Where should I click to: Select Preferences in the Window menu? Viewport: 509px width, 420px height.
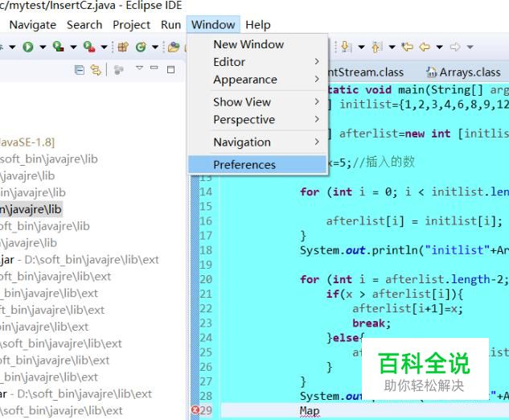pos(257,165)
